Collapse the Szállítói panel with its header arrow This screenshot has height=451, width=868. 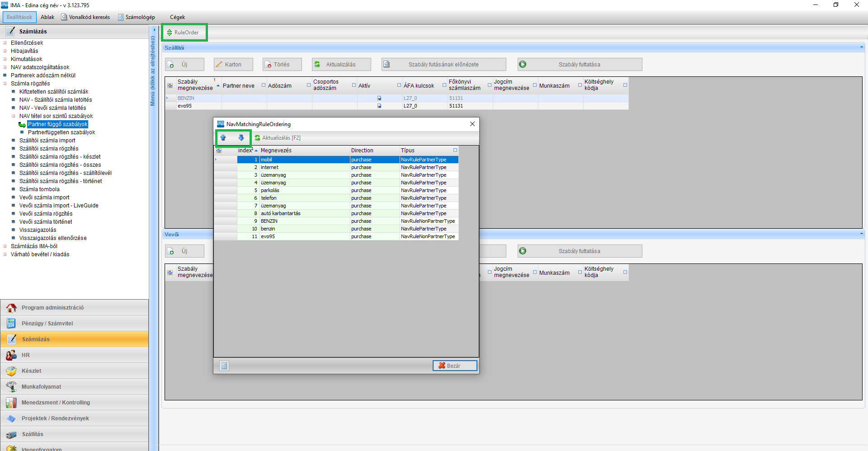[861, 47]
